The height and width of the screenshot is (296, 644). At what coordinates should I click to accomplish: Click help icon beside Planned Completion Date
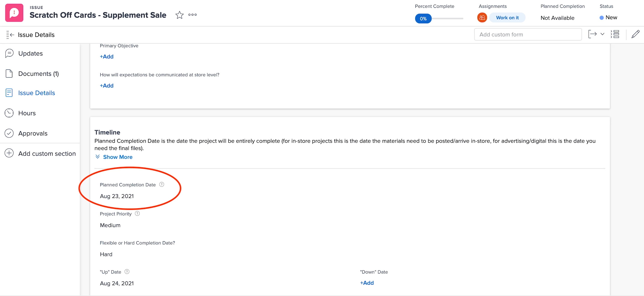[x=162, y=184]
